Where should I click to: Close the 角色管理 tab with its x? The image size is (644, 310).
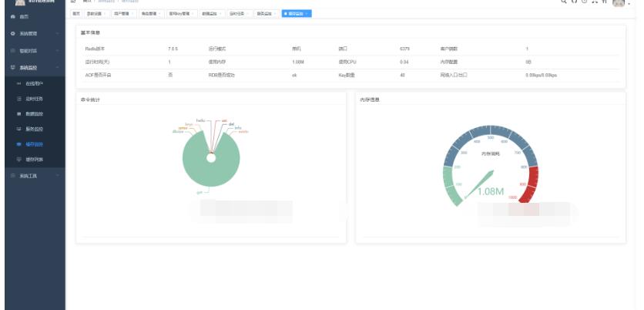coord(160,14)
